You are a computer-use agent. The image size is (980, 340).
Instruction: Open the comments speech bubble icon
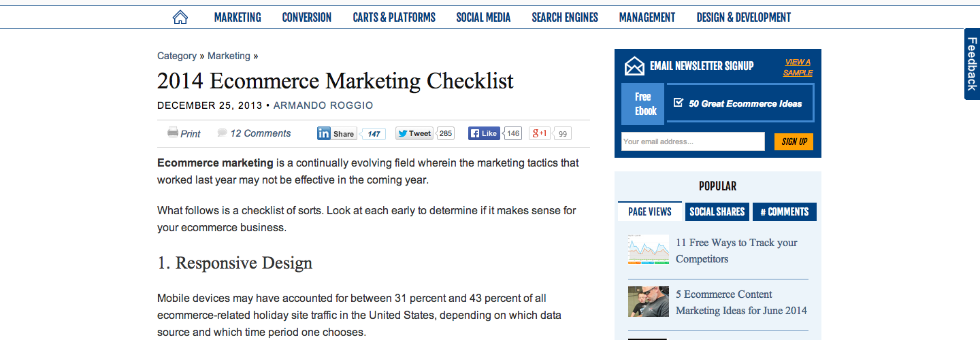(223, 133)
